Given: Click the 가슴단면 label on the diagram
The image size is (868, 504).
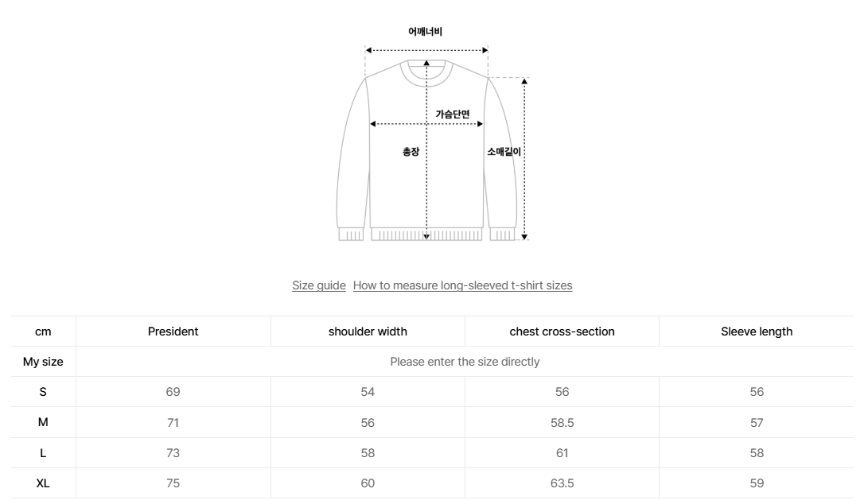Looking at the screenshot, I should pyautogui.click(x=452, y=114).
